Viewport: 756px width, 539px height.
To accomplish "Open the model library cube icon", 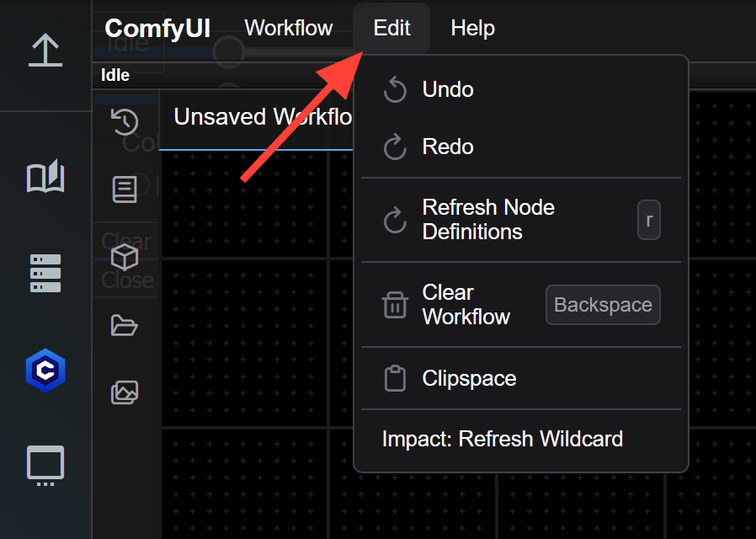I will 125,257.
